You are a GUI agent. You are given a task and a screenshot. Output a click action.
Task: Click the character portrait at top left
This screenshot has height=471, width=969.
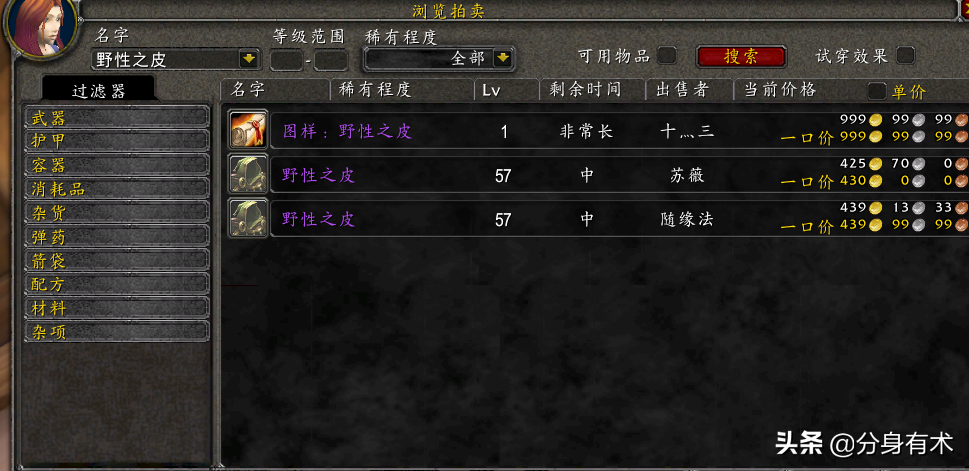tap(41, 27)
